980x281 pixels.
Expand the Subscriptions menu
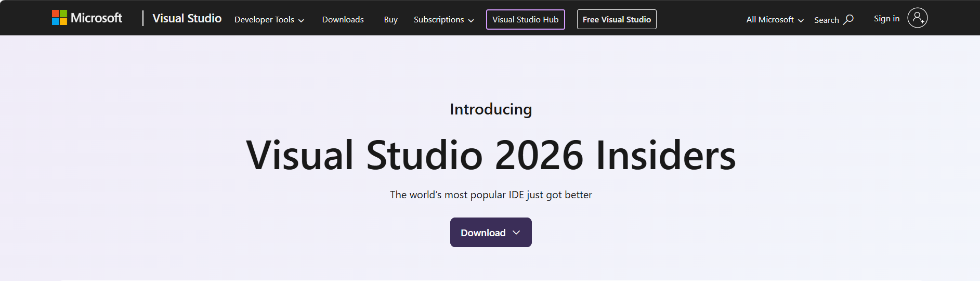[x=443, y=19]
